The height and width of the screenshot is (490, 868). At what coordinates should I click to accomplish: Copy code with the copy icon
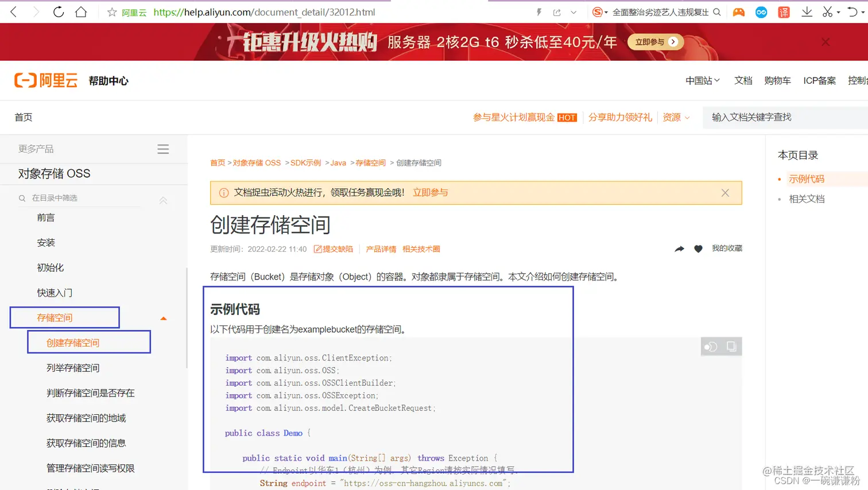point(731,347)
